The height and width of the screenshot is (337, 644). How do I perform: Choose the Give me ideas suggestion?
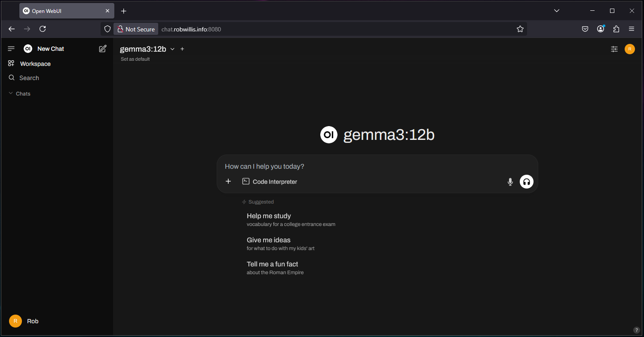(281, 244)
